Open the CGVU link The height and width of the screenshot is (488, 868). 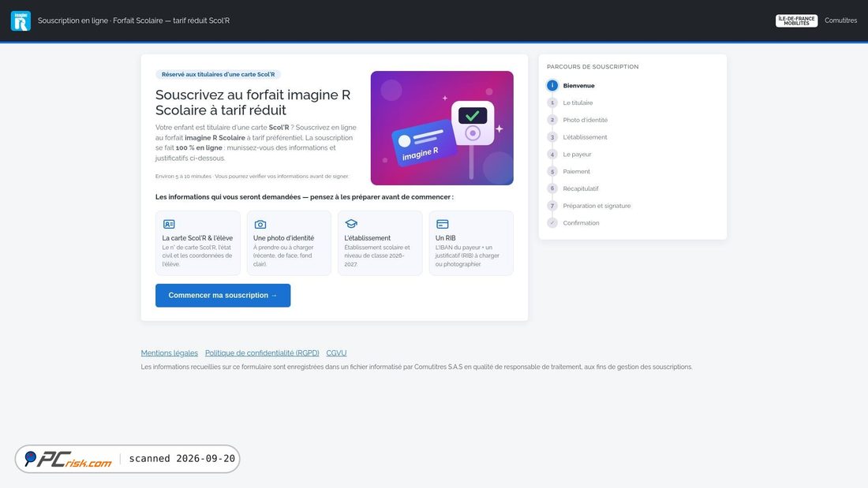coord(336,353)
